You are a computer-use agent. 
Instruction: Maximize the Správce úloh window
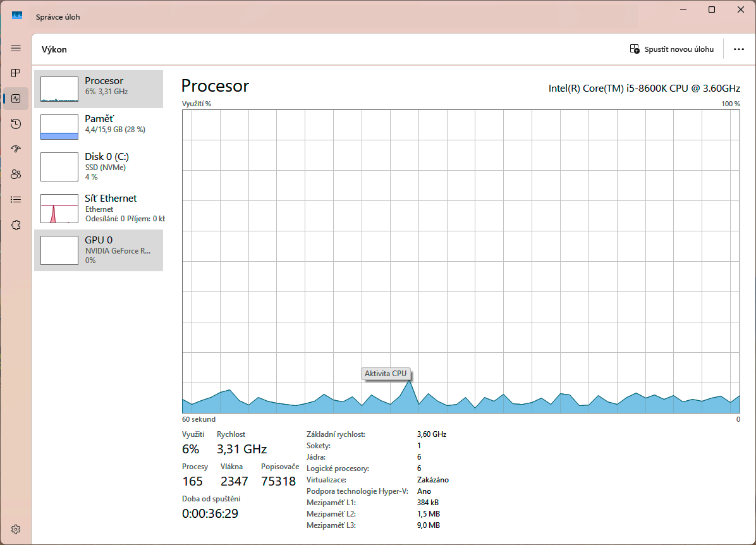712,10
